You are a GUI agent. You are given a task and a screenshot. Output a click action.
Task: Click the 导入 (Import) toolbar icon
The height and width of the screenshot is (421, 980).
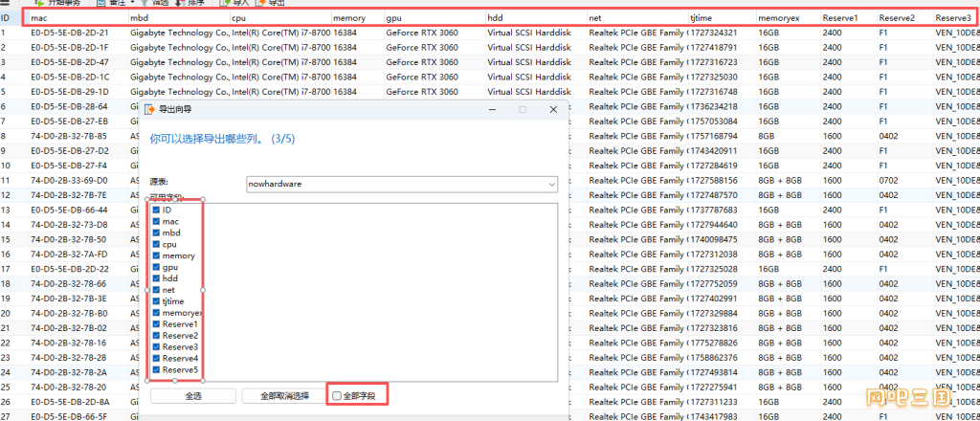226,3
